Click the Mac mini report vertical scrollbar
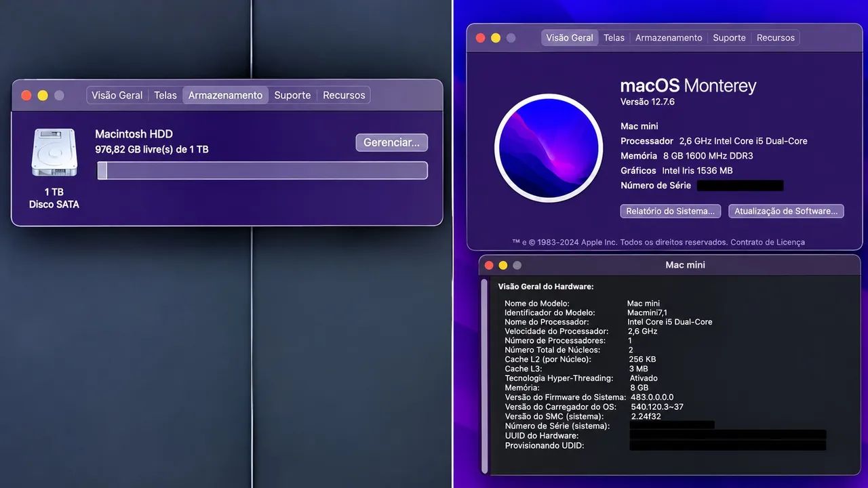Screen dimensions: 868x488 [484, 375]
